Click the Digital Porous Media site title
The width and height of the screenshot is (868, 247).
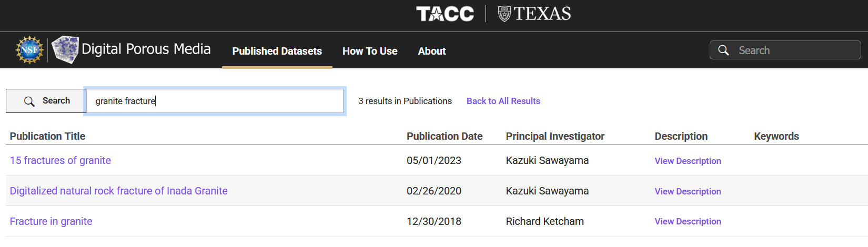coord(146,49)
